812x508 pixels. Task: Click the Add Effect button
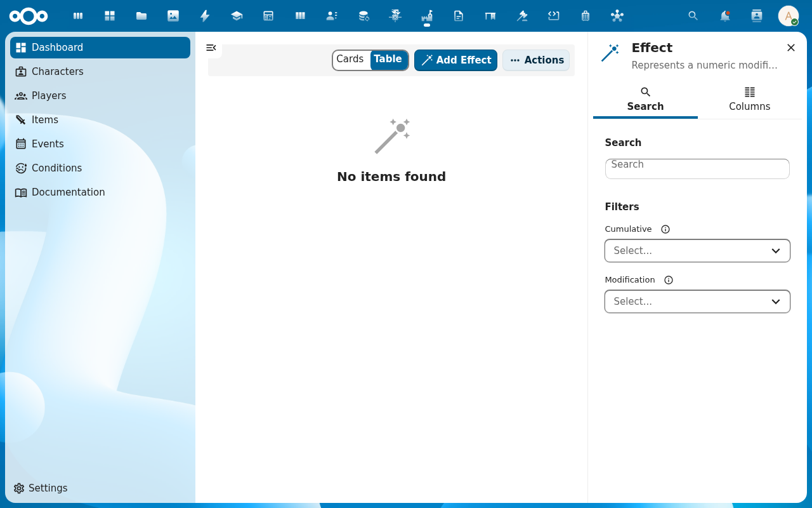click(455, 60)
